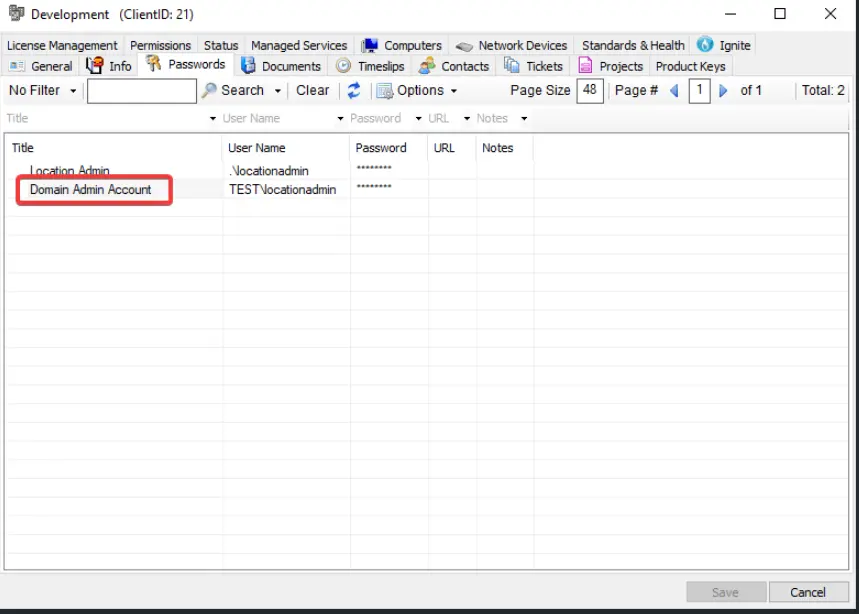Open the Options dropdown menu
Viewport: 859px width, 614px height.
(x=417, y=90)
